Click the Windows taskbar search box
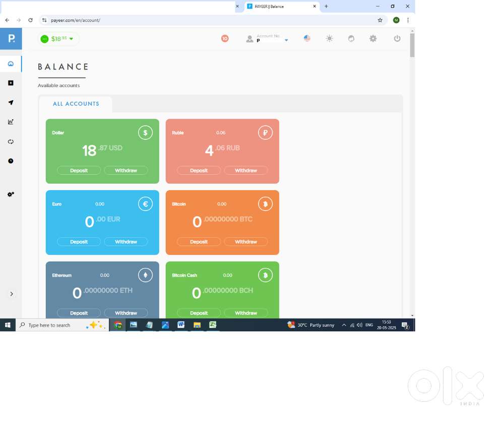 tap(55, 325)
